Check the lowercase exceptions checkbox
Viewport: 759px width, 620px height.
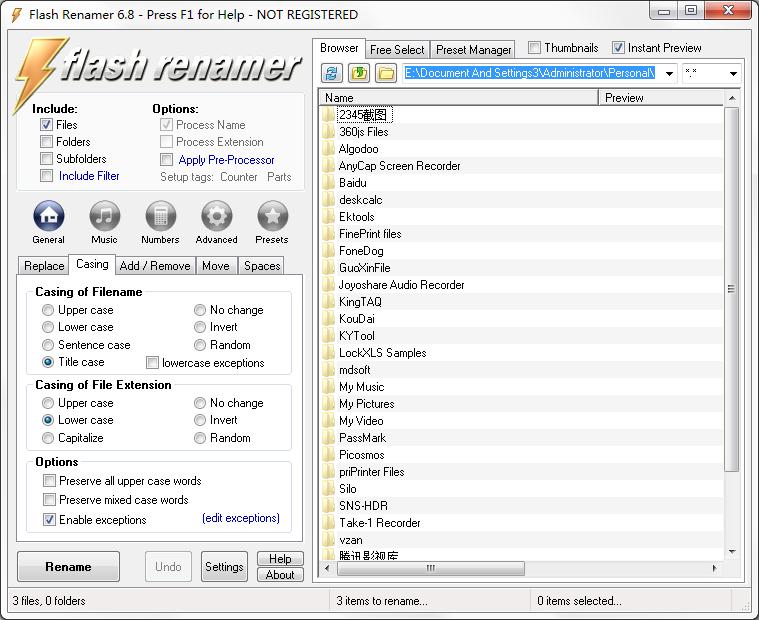click(152, 363)
